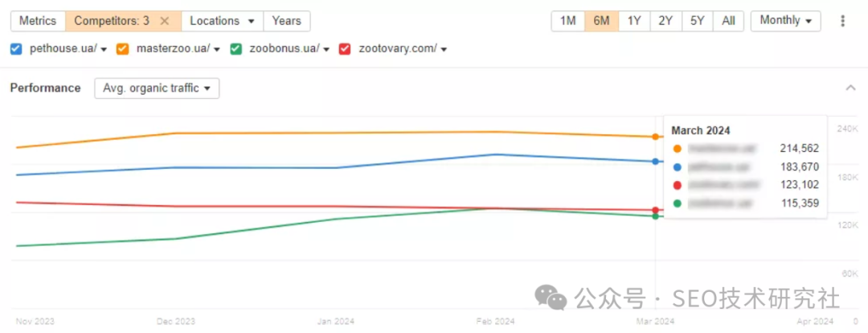Expand the Locations dropdown

tap(223, 21)
